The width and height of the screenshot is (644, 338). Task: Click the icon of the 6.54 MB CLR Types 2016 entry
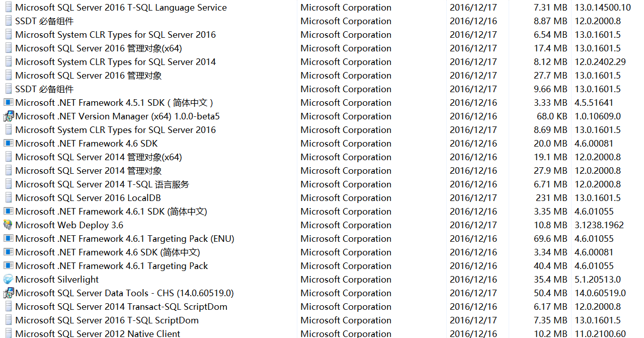pos(8,34)
